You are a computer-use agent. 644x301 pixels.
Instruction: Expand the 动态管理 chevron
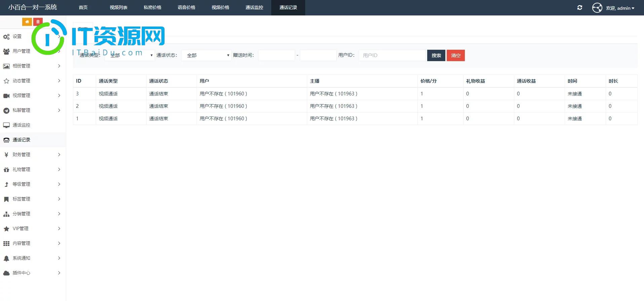(x=59, y=81)
